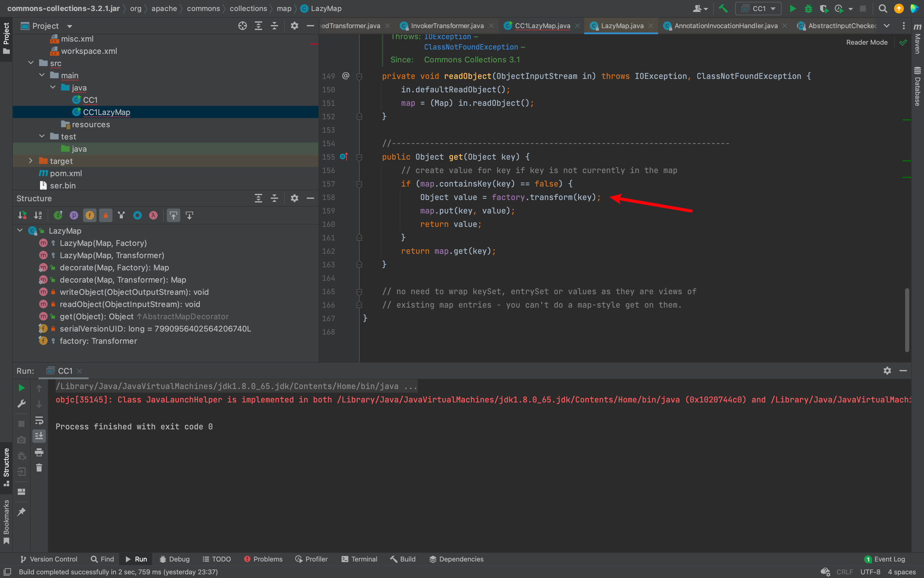Open the Problems tool window tab

pos(263,559)
